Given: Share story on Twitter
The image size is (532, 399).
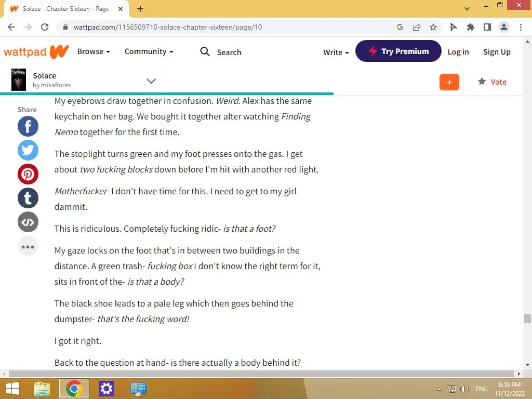Looking at the screenshot, I should tap(28, 150).
